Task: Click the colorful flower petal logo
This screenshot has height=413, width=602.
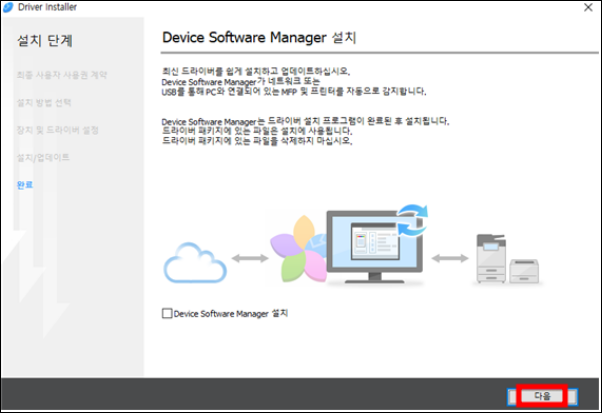Action: [299, 249]
